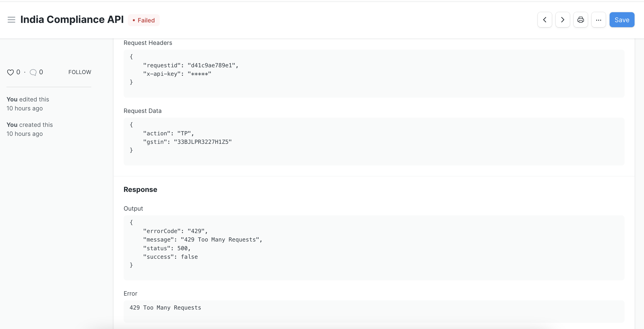Toggle the comment counter beside the bubble
This screenshot has width=644, height=329.
coord(41,72)
